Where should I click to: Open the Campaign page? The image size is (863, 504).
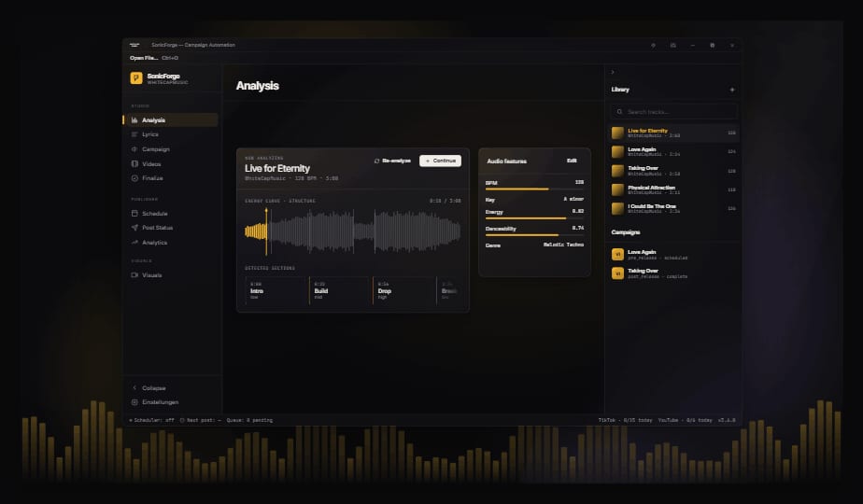coord(171,149)
